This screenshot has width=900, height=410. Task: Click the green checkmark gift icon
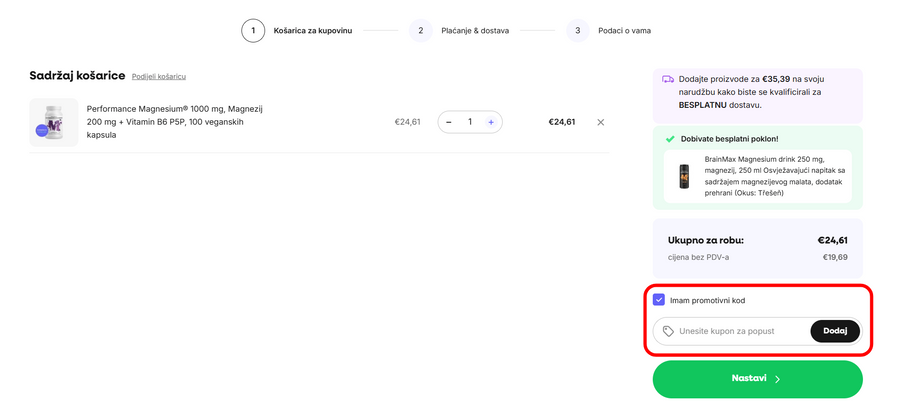pyautogui.click(x=669, y=139)
